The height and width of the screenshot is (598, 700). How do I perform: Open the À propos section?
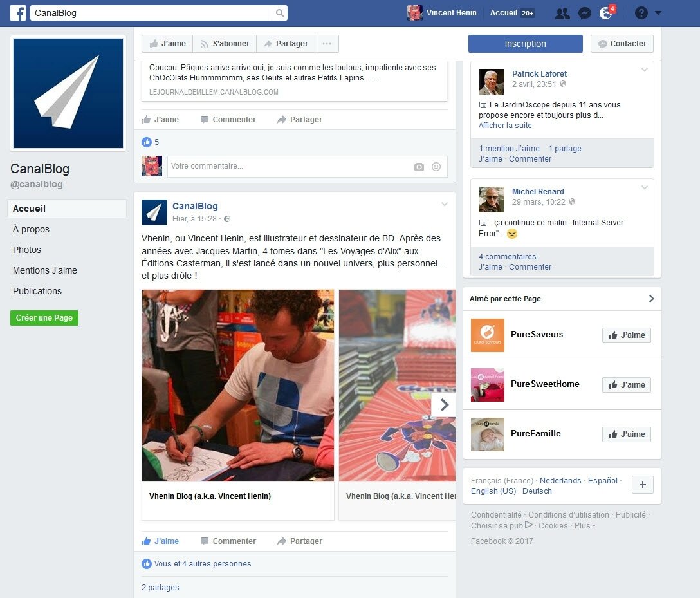pos(32,229)
